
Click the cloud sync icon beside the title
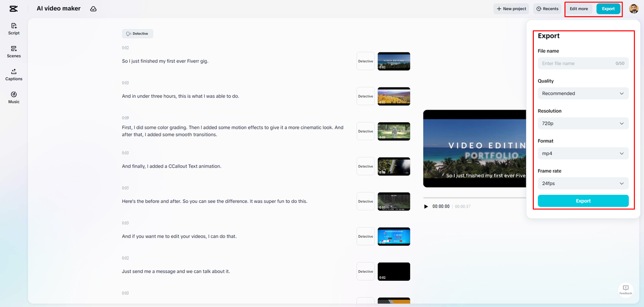click(x=93, y=8)
